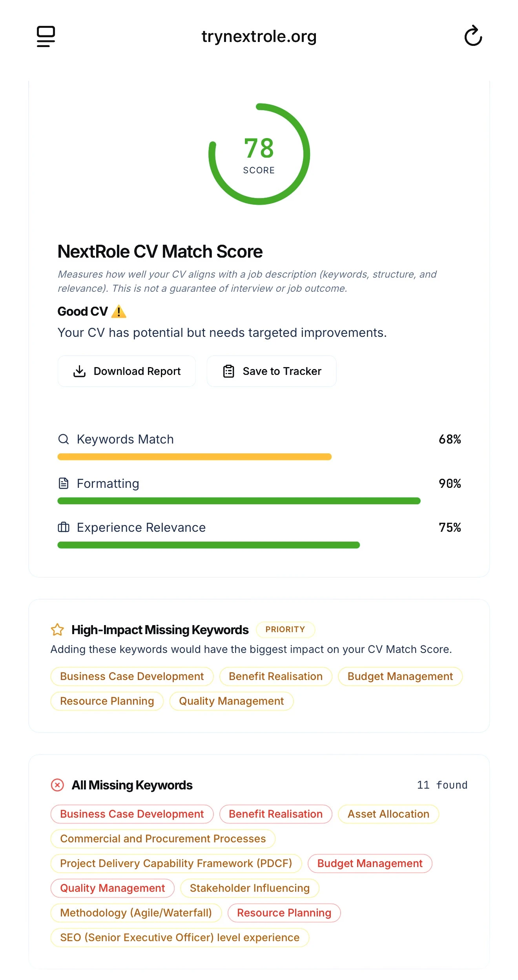The image size is (518, 980).
Task: Select the Budget Management priority keyword chip
Action: [400, 676]
